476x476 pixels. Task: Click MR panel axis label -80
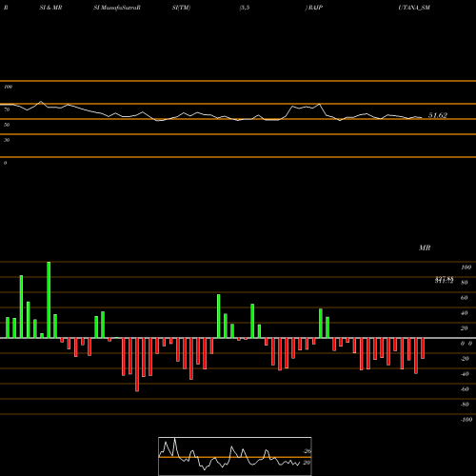(x=465, y=405)
